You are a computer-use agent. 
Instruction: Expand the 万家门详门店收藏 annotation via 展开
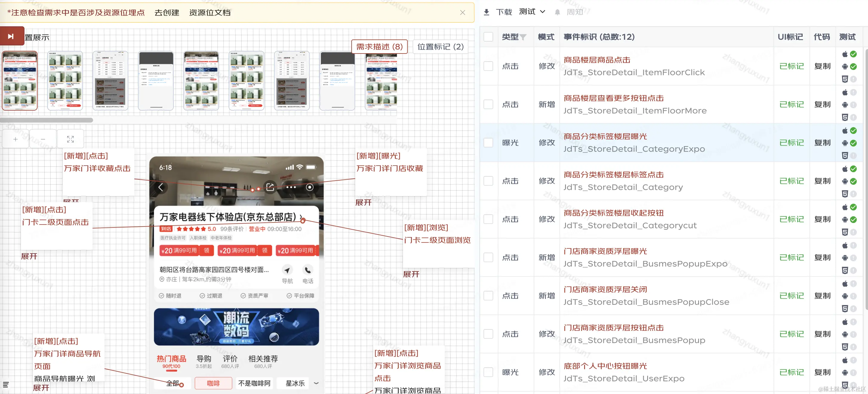[363, 202]
